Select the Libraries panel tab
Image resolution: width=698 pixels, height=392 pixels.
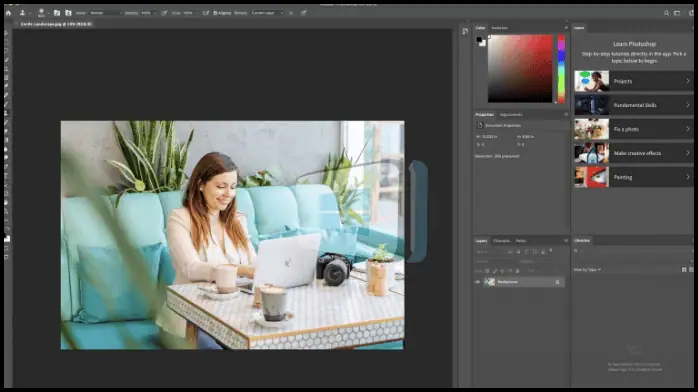point(582,240)
